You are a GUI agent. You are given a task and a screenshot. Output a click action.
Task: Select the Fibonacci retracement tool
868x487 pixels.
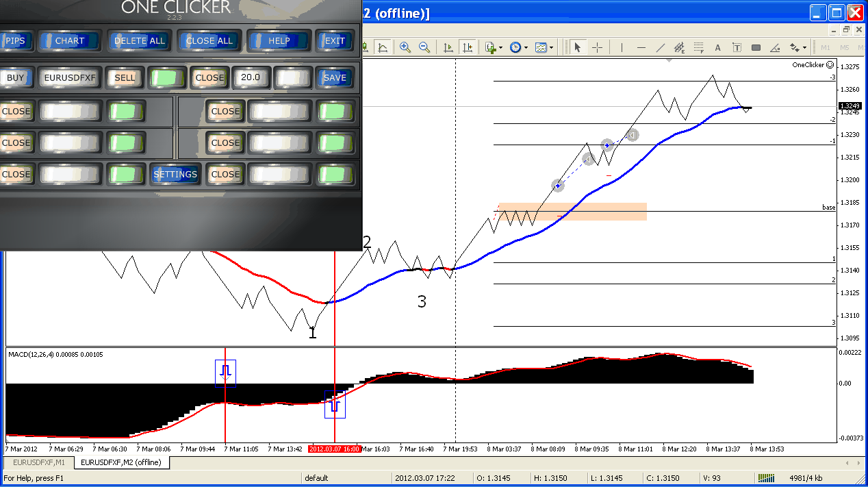click(698, 47)
